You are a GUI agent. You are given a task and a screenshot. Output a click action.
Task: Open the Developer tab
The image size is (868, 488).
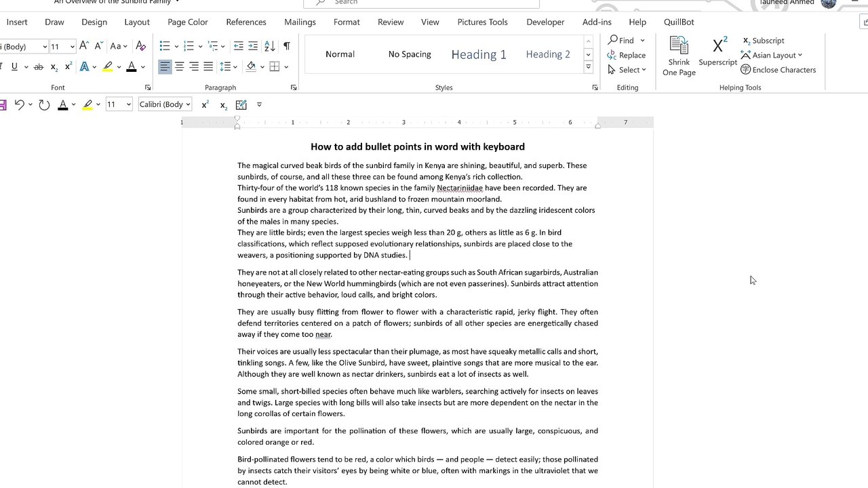click(545, 22)
